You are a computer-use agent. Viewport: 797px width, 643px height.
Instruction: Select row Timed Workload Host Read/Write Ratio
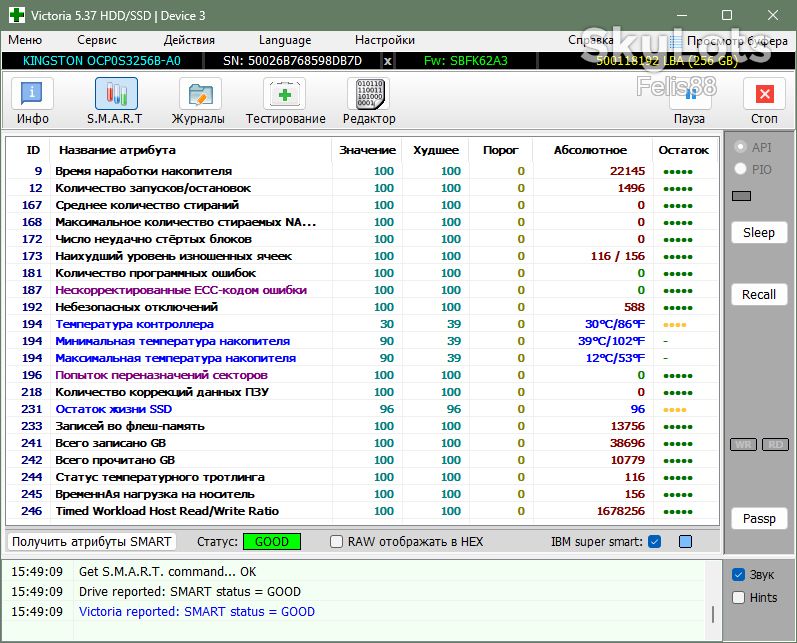pos(362,511)
